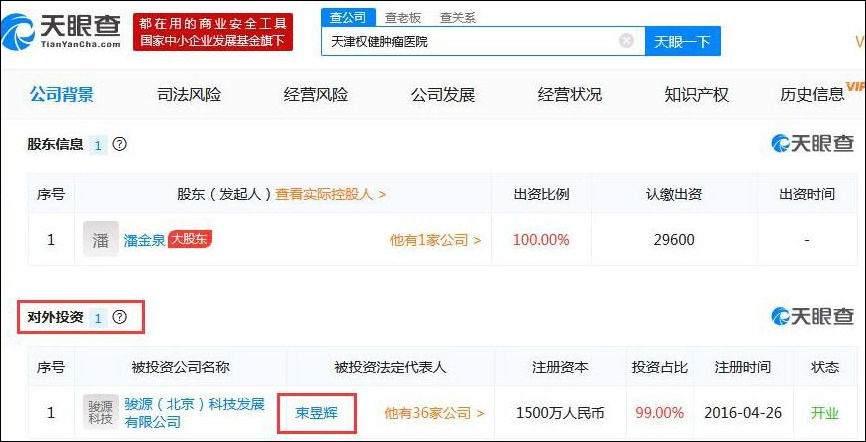Screen dimensions: 866x442
Task: Click the 大股东 red badge
Action: click(x=190, y=239)
